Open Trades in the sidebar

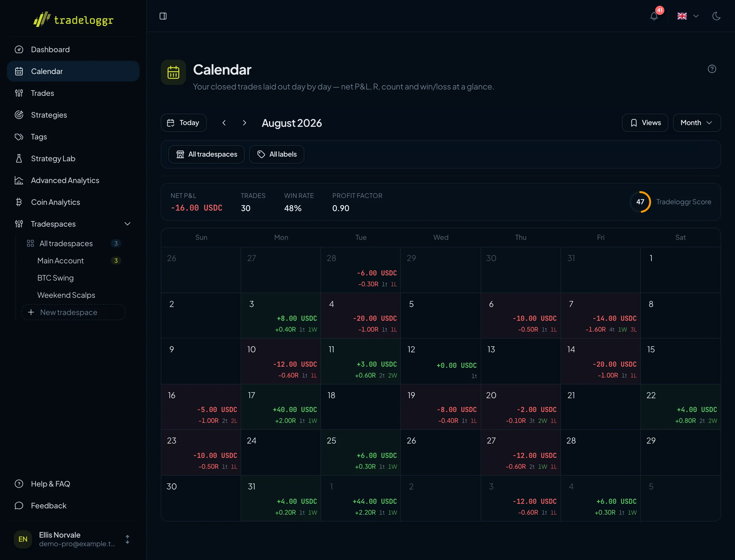point(73,93)
